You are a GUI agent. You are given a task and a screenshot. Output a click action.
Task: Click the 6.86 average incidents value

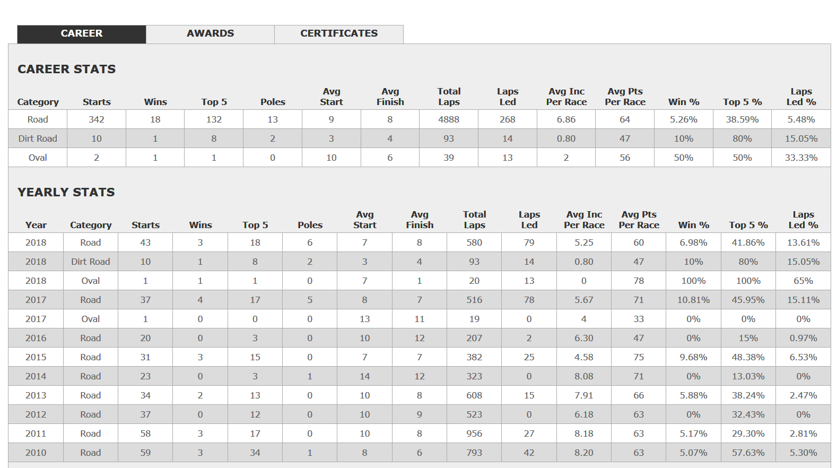566,120
